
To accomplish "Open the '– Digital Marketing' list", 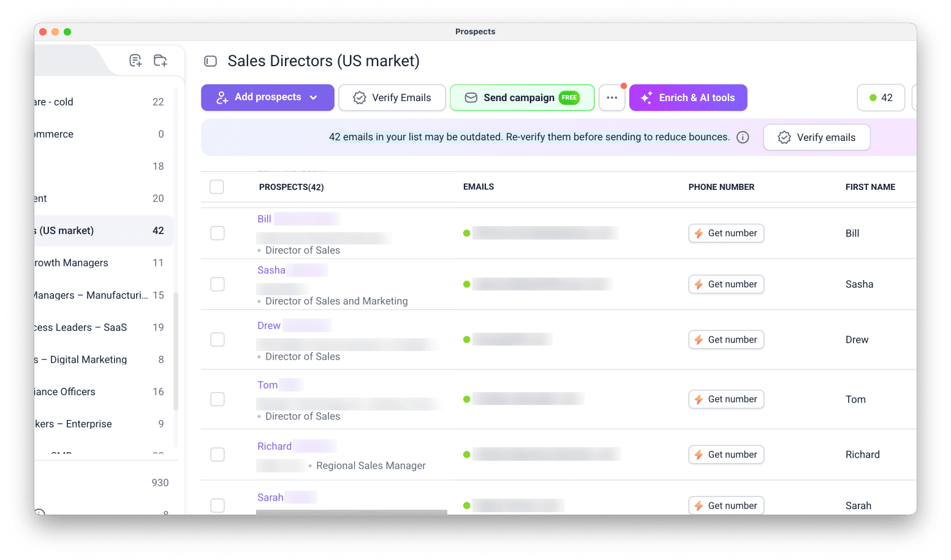I will coord(104,360).
